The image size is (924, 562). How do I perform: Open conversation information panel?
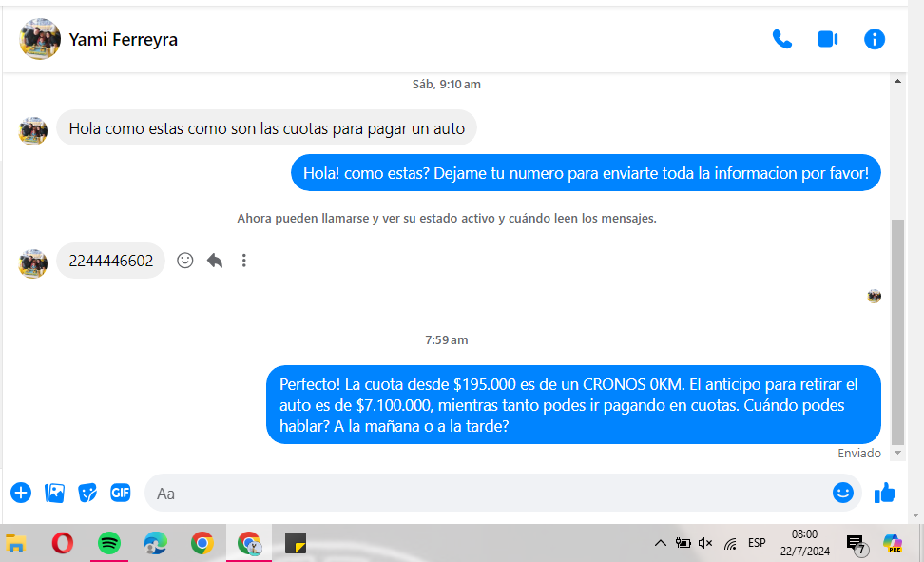tap(874, 39)
